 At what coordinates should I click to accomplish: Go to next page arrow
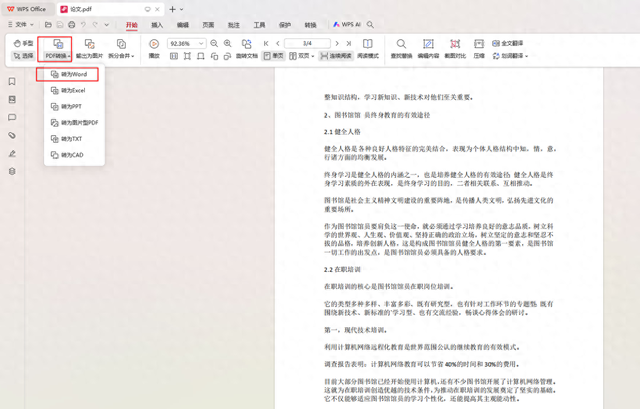[337, 43]
